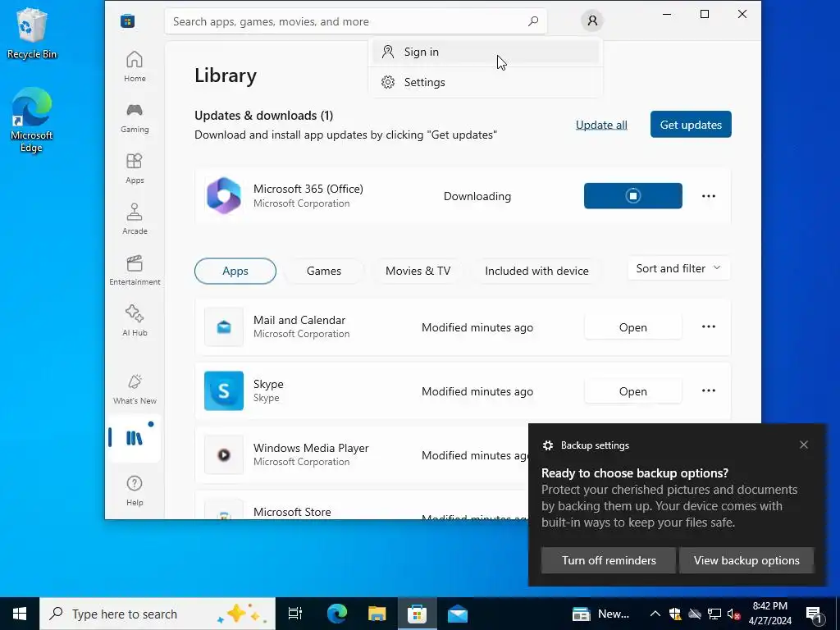Select the Library icon in sidebar

coord(135,438)
